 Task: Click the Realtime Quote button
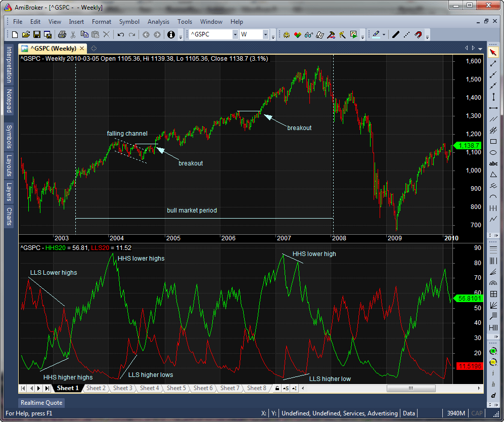coord(41,403)
